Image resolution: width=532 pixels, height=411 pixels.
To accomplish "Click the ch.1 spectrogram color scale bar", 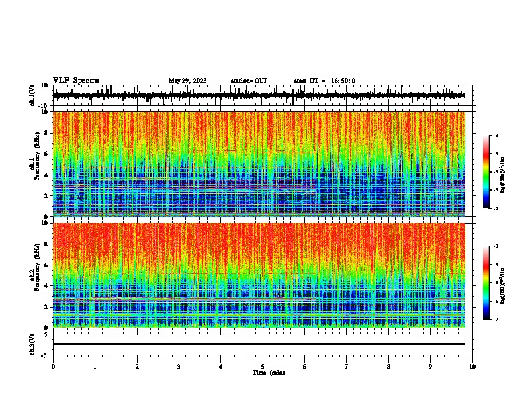I will click(486, 172).
